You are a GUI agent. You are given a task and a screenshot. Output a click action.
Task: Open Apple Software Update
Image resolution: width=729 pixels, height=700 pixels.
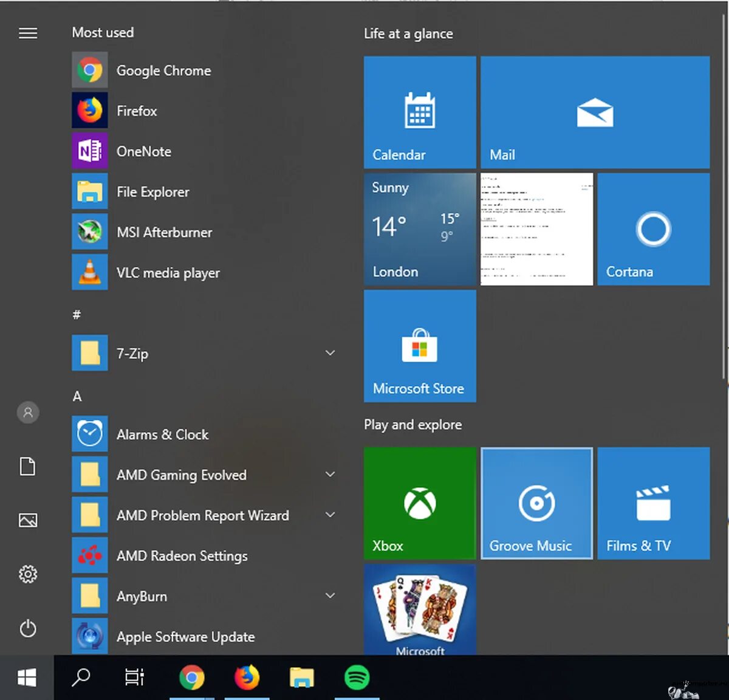click(204, 636)
